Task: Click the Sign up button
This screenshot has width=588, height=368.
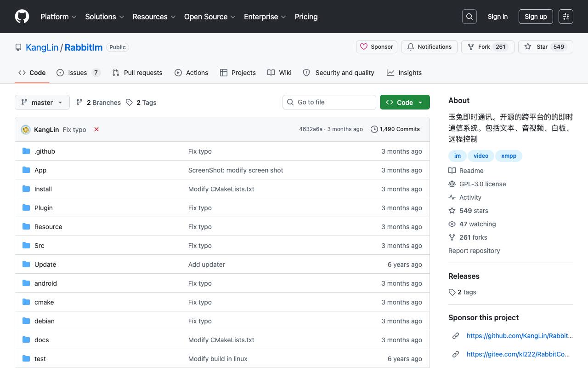Action: click(536, 17)
